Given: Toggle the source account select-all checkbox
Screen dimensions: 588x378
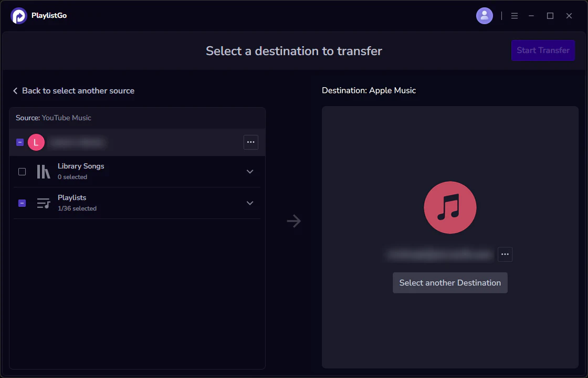Looking at the screenshot, I should [20, 142].
